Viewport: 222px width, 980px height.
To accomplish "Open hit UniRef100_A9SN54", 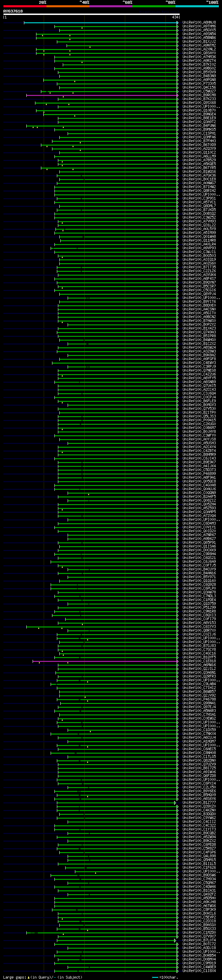I will tap(199, 34).
